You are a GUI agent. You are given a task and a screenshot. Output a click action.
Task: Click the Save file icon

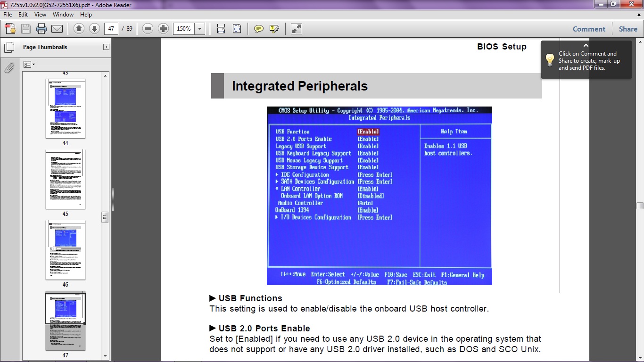tap(26, 29)
